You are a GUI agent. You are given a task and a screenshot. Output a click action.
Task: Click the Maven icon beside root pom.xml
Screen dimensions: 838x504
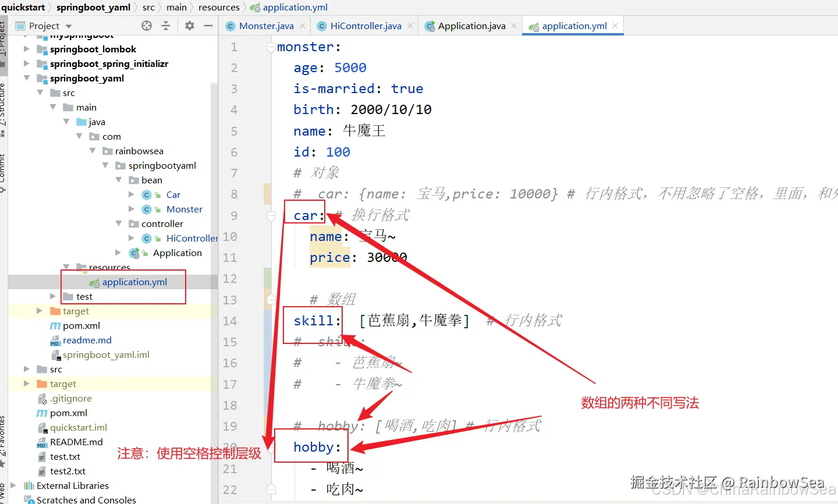42,413
